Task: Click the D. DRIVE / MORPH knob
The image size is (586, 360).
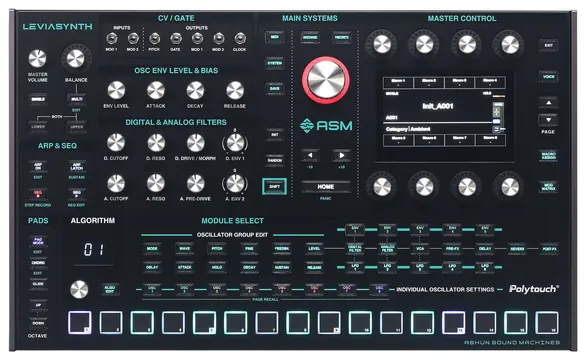Action: pos(195,142)
